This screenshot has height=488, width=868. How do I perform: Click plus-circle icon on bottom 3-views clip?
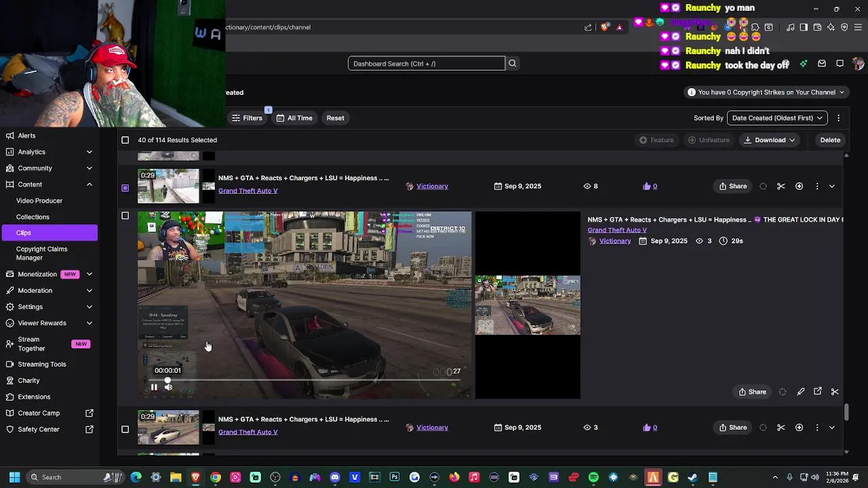pos(799,428)
